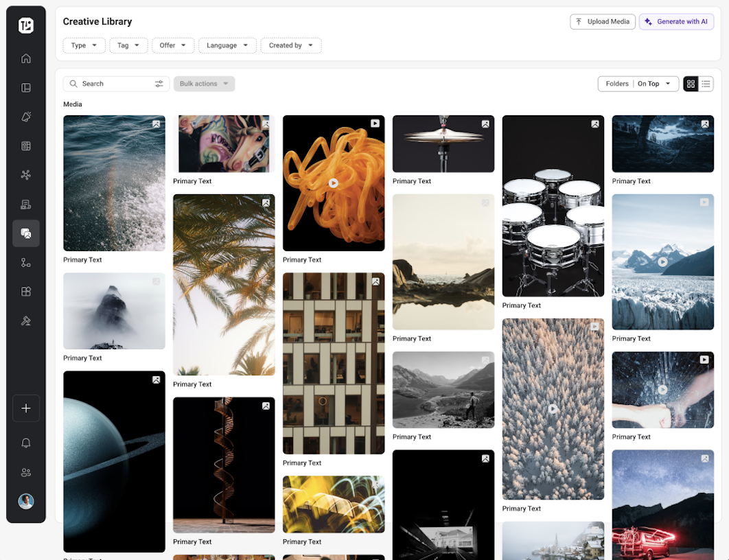
Task: Click the gavel icon in the sidebar
Action: (26, 320)
